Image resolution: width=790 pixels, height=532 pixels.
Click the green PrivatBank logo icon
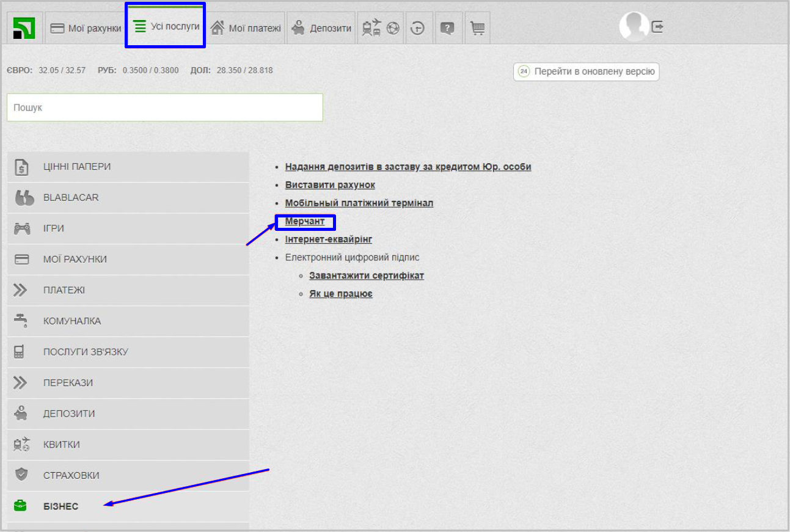tap(24, 28)
